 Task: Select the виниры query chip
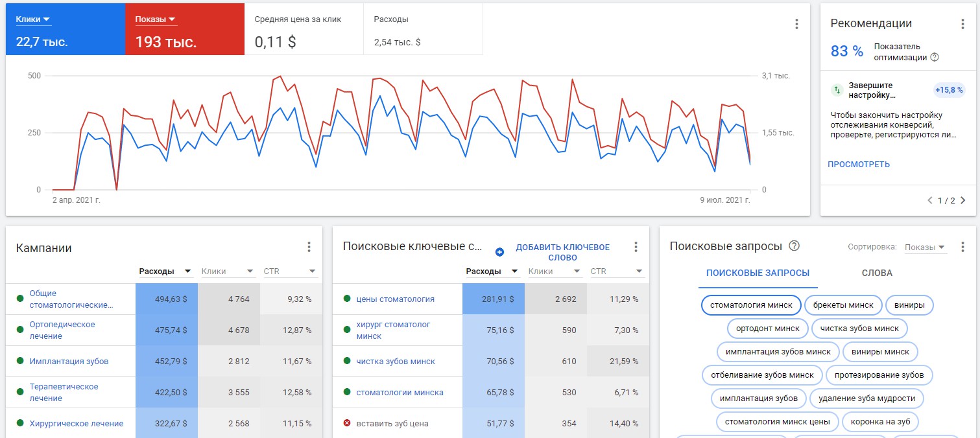pos(909,305)
